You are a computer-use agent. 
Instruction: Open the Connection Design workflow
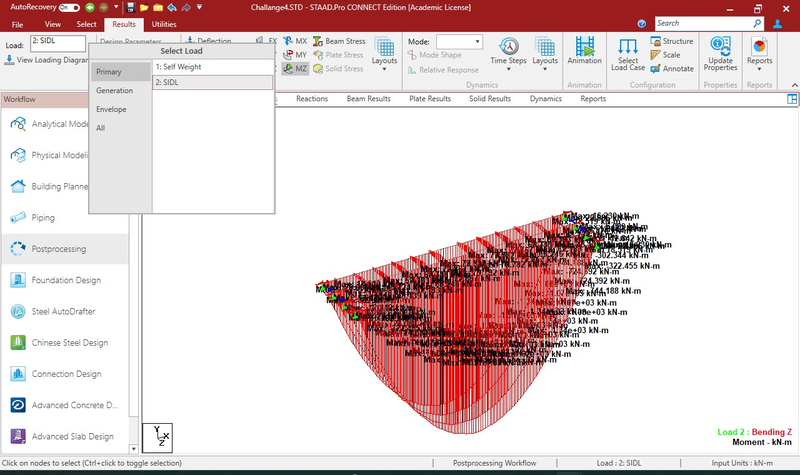(x=19, y=374)
